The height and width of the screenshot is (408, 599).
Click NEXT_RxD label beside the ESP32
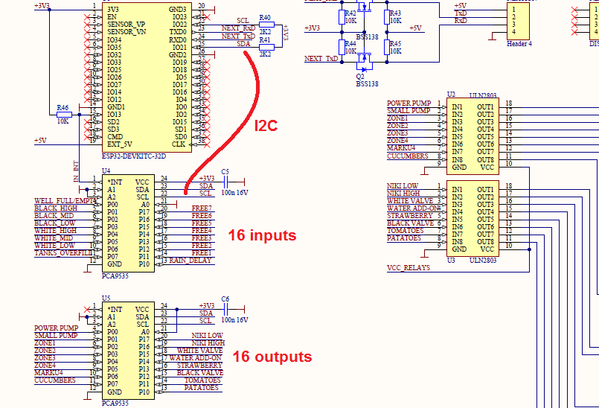coord(238,28)
